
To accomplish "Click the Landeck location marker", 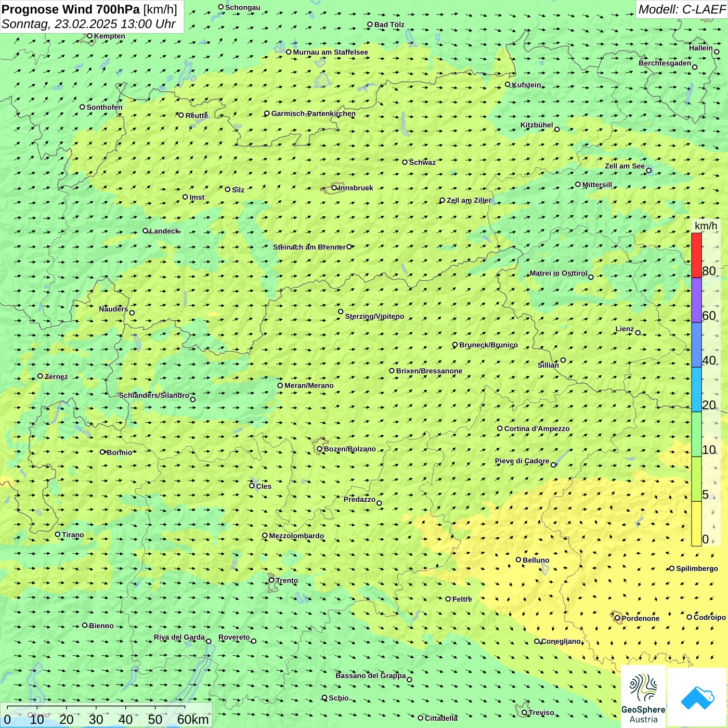I will (x=146, y=231).
